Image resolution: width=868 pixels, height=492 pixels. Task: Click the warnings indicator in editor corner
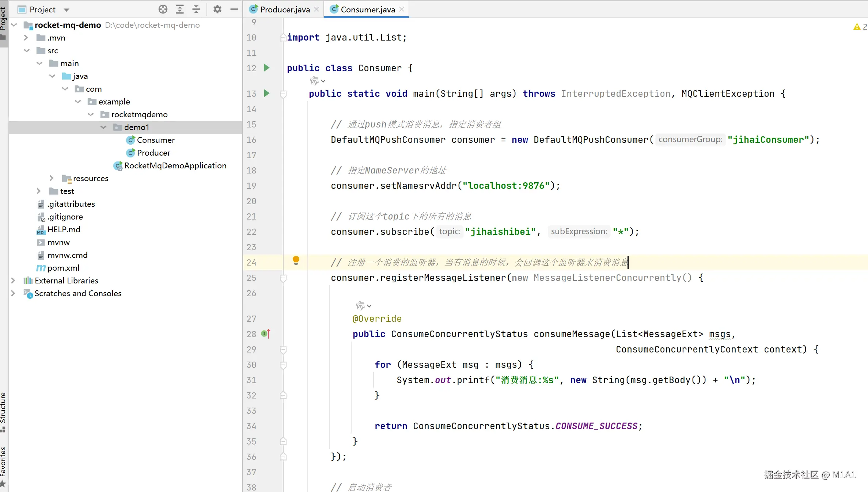(859, 27)
